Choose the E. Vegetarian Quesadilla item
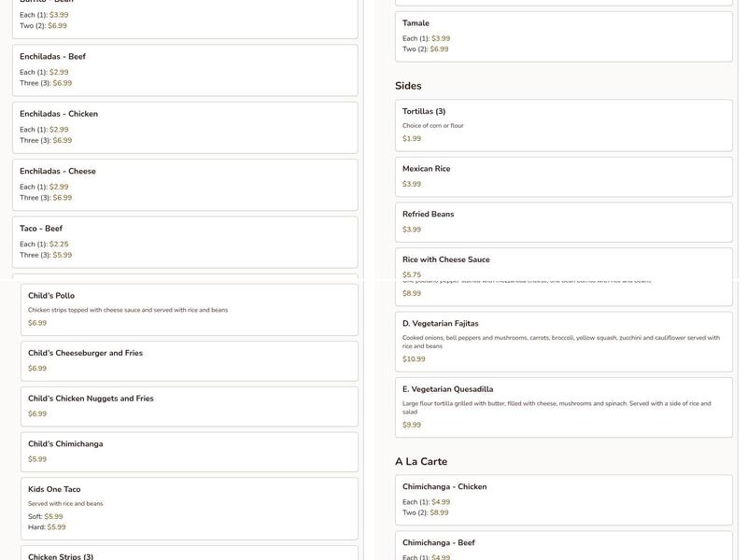 (x=563, y=407)
